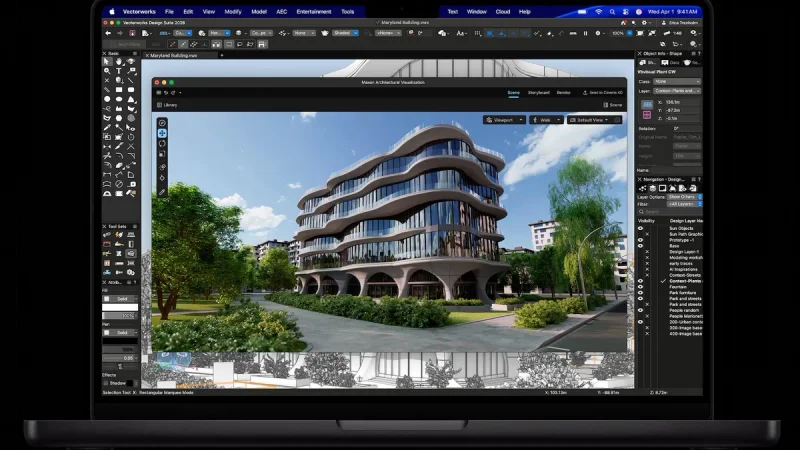Select the Circle tool

107,99
